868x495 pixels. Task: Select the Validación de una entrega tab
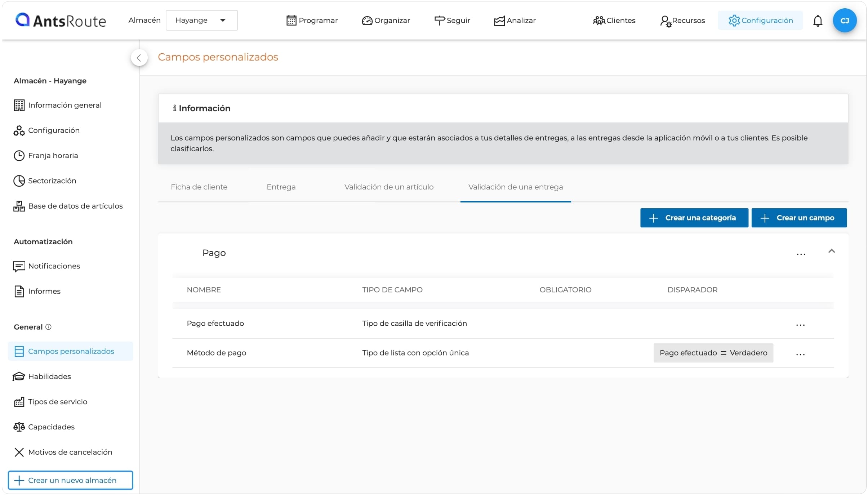click(x=516, y=187)
